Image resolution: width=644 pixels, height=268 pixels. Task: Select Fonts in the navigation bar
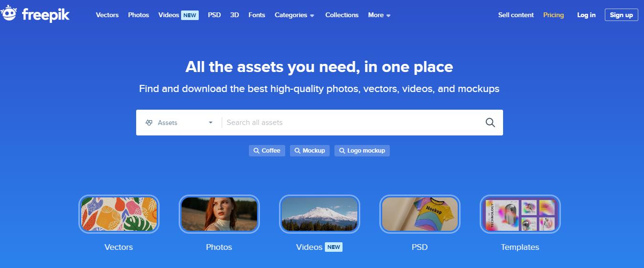pyautogui.click(x=257, y=15)
